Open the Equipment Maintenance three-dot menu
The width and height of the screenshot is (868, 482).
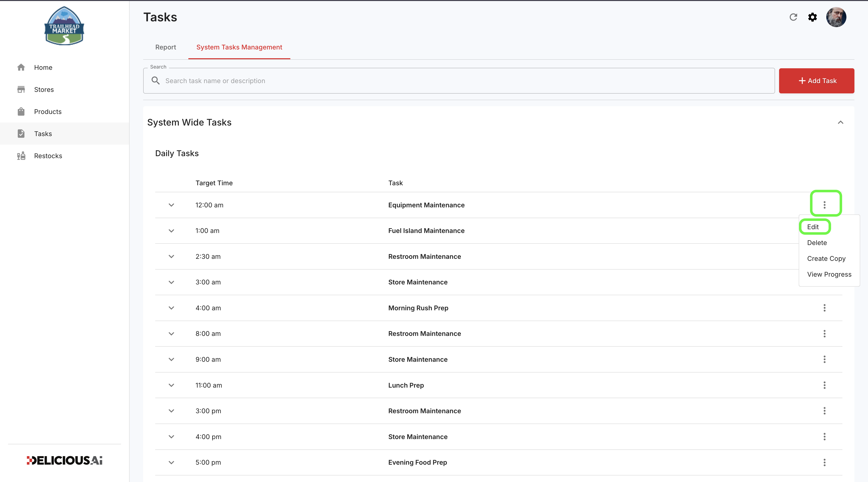(x=825, y=205)
